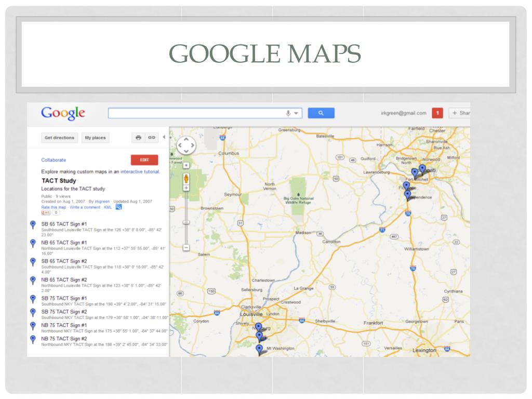
Task: Click the red EDIT button
Action: pyautogui.click(x=144, y=160)
